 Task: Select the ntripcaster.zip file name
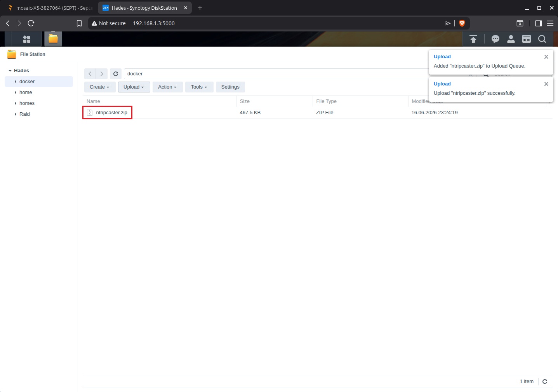(x=112, y=113)
